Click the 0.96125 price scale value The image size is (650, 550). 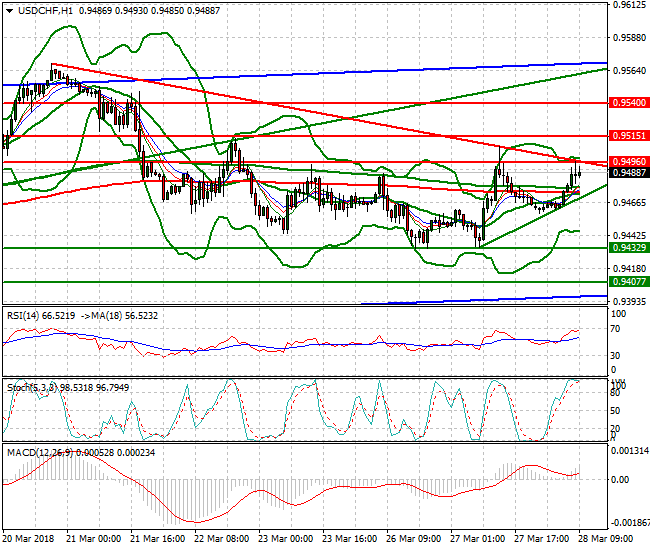[629, 5]
